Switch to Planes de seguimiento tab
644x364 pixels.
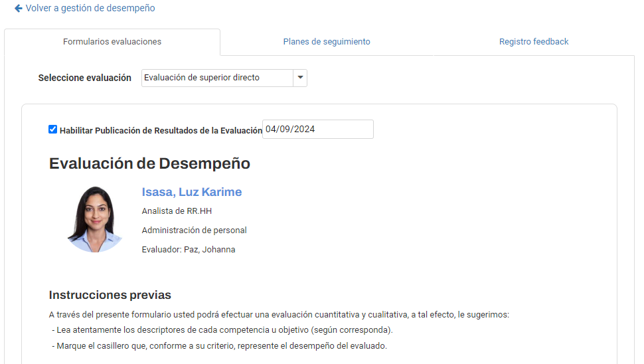(x=327, y=41)
